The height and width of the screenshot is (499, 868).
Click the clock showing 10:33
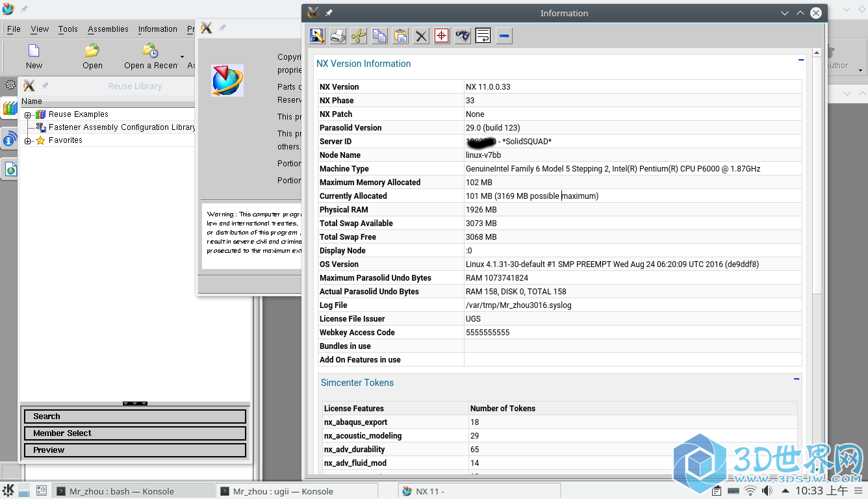coord(821,491)
